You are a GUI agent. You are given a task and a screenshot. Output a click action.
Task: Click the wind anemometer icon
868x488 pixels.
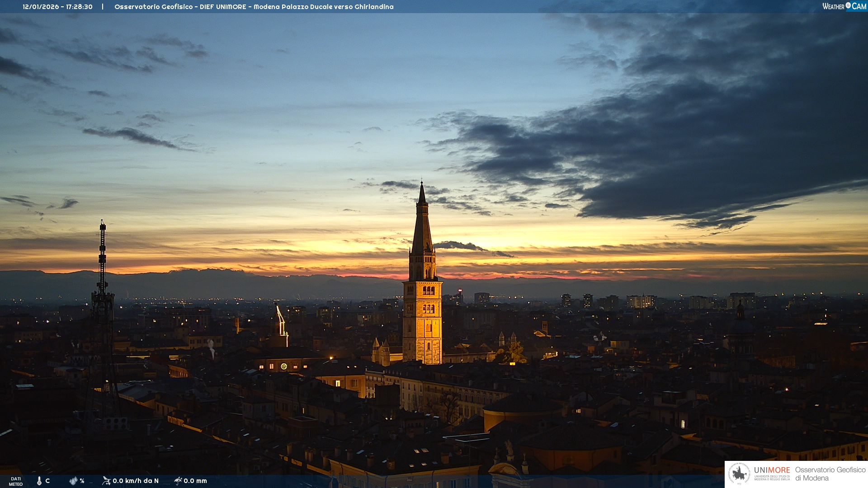click(x=106, y=481)
